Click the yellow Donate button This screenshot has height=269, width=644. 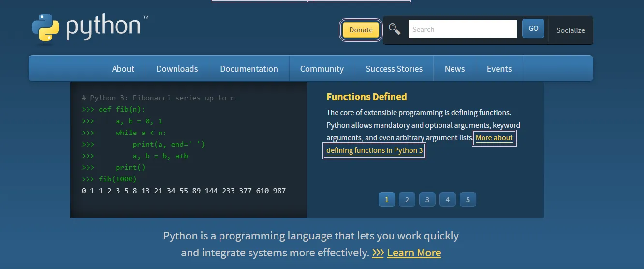[361, 30]
